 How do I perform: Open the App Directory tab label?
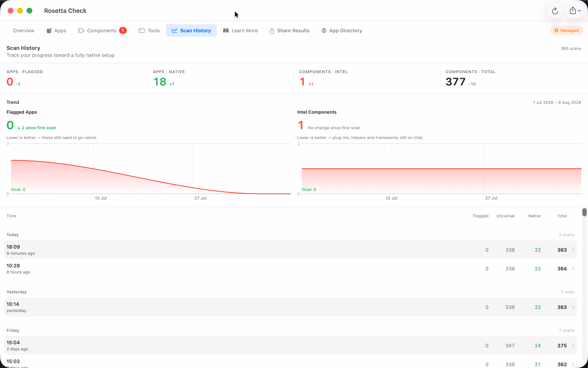coord(345,31)
